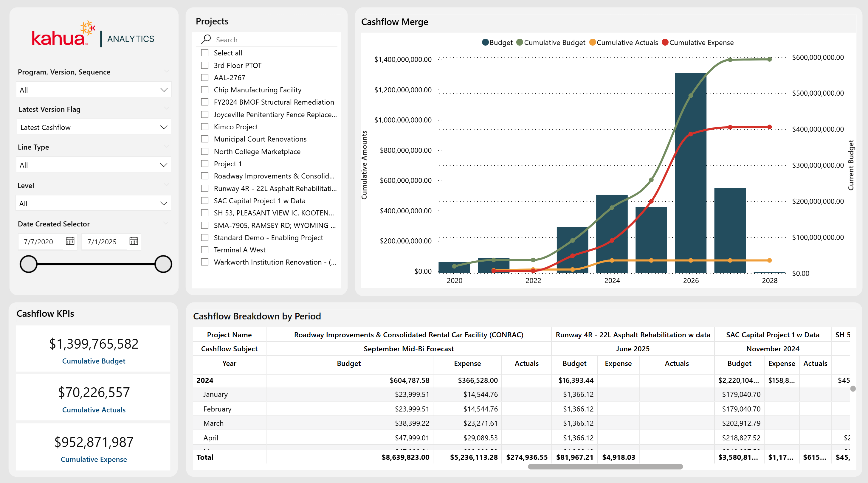Select the Project Name header cell
868x483 pixels.
click(229, 335)
